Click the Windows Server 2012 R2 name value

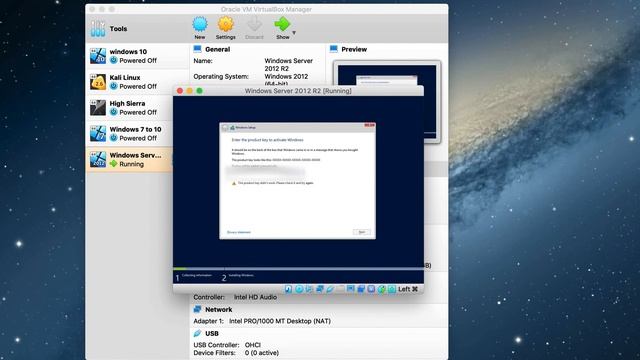point(288,64)
